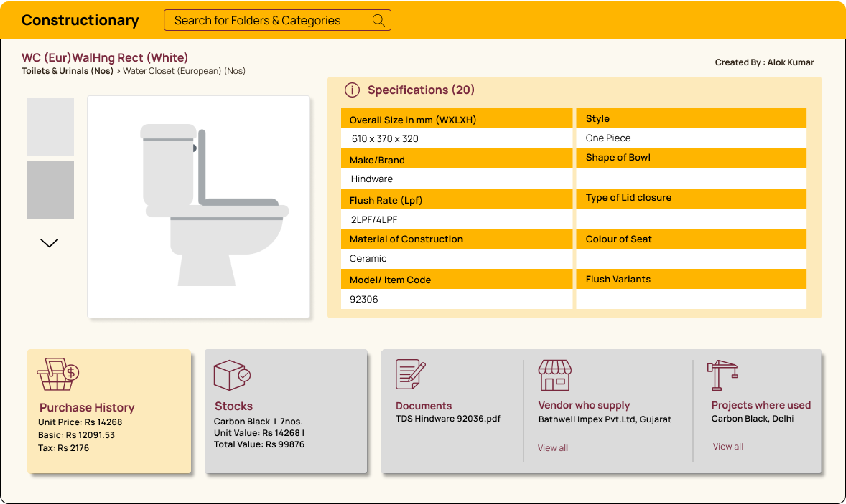The image size is (846, 504).
Task: Click the Style specification header
Action: [x=691, y=119]
